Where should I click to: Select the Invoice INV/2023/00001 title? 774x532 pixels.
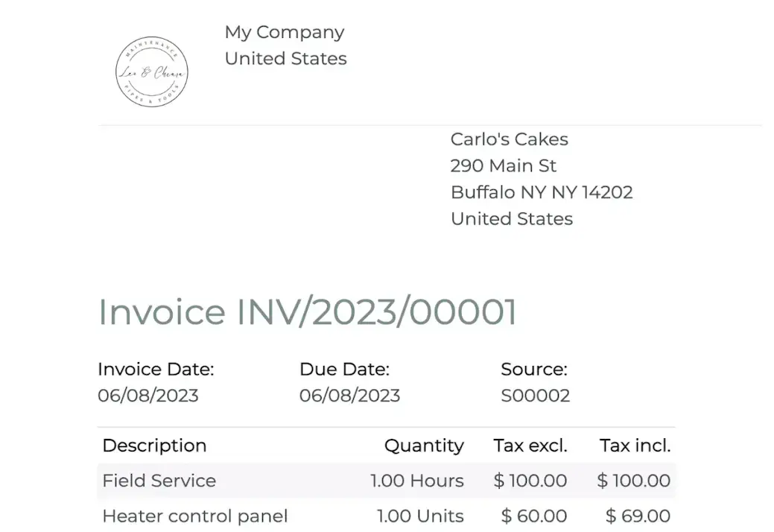click(x=307, y=312)
